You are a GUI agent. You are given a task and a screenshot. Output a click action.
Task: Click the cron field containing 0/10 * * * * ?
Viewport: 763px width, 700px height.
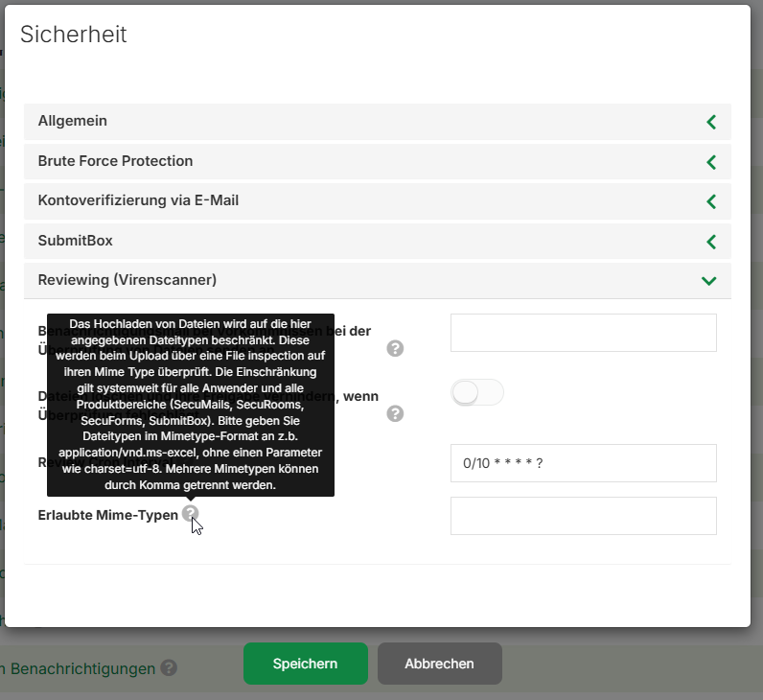coord(583,463)
